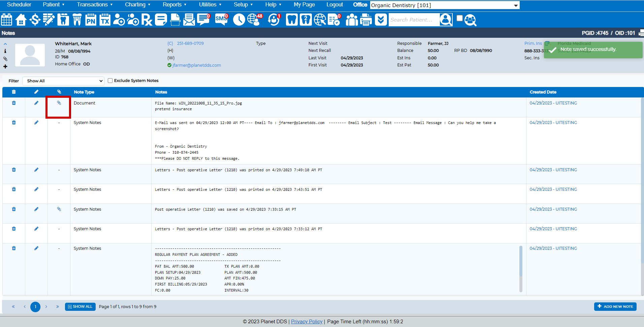The image size is (644, 327).
Task: Enable Exclude System Notes checkbox
Action: point(110,81)
